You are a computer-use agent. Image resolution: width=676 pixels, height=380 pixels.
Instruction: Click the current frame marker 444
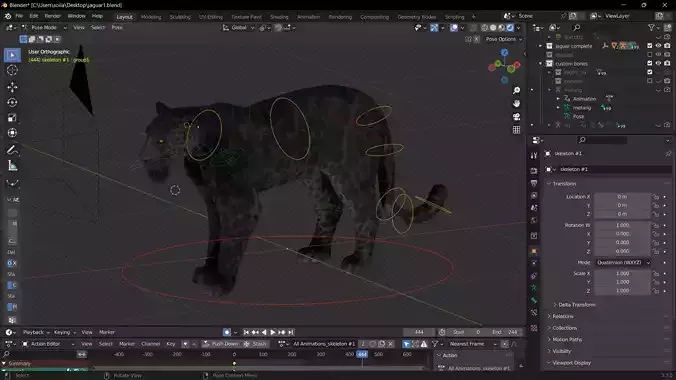362,354
